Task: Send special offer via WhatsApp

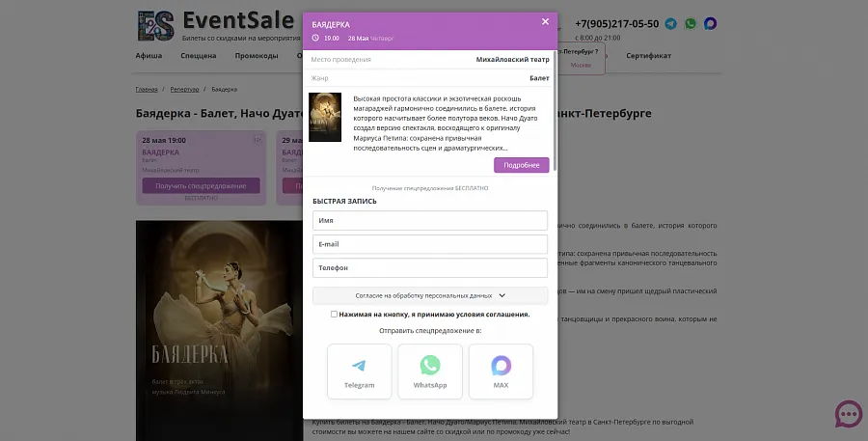Action: [430, 372]
